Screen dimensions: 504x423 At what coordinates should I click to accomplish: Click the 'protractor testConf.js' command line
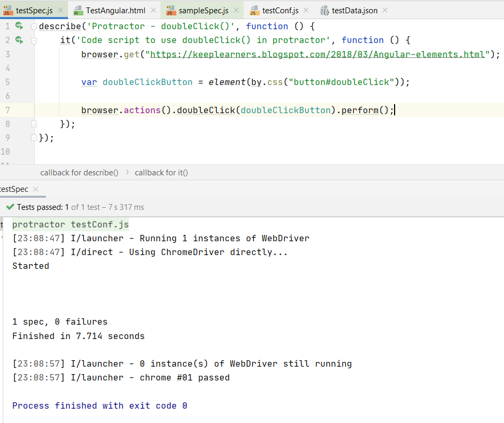pos(71,225)
